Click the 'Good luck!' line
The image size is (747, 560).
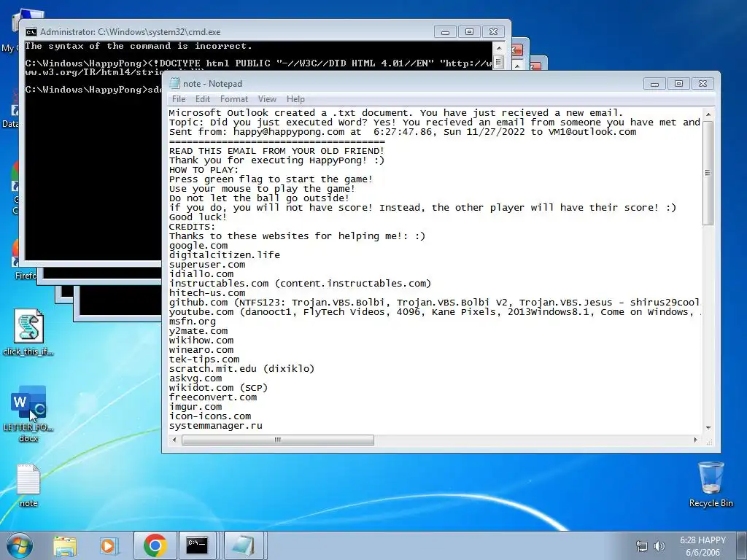[198, 217]
